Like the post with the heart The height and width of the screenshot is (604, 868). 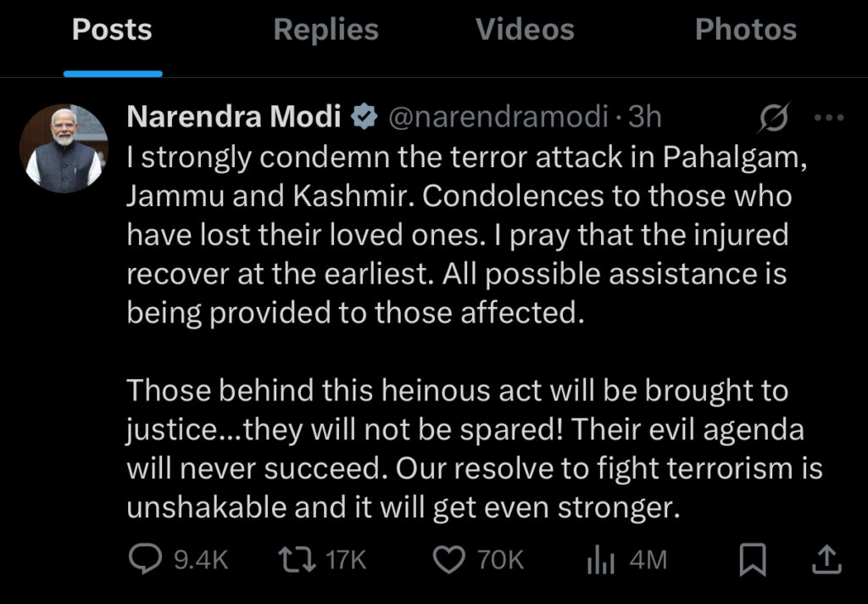tap(449, 559)
